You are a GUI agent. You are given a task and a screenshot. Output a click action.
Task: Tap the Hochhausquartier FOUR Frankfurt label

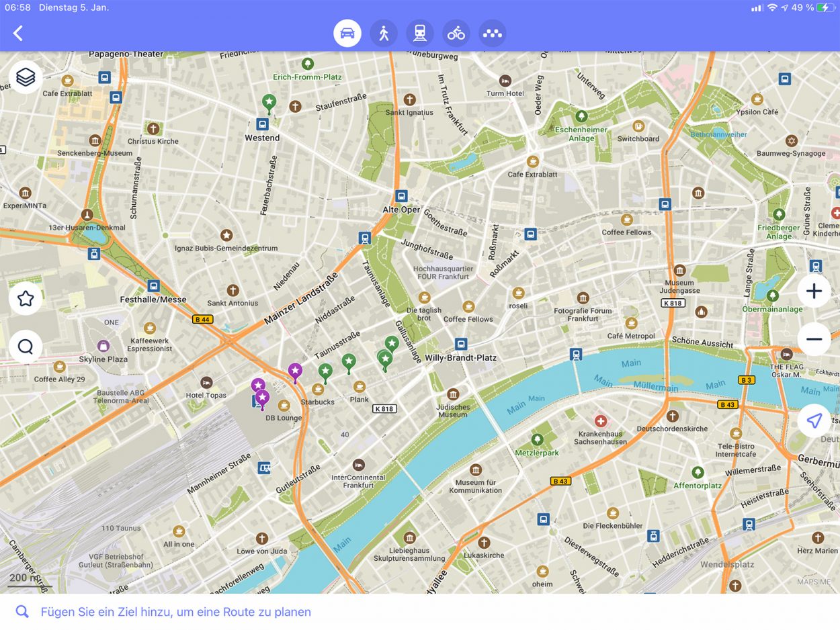click(x=442, y=273)
